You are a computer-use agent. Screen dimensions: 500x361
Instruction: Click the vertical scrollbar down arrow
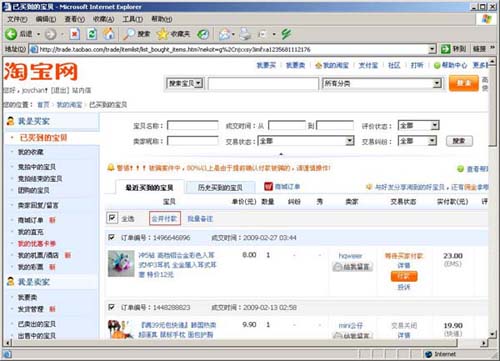(493, 333)
